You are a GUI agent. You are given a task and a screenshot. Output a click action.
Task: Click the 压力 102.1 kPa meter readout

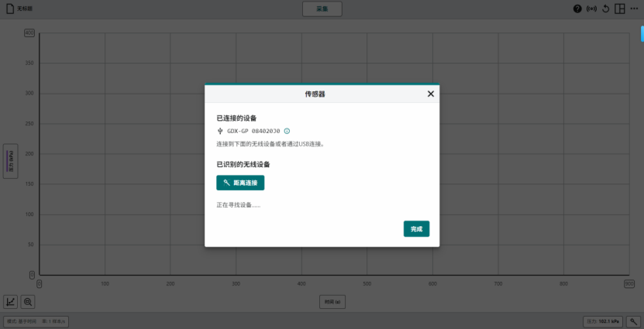pyautogui.click(x=604, y=321)
